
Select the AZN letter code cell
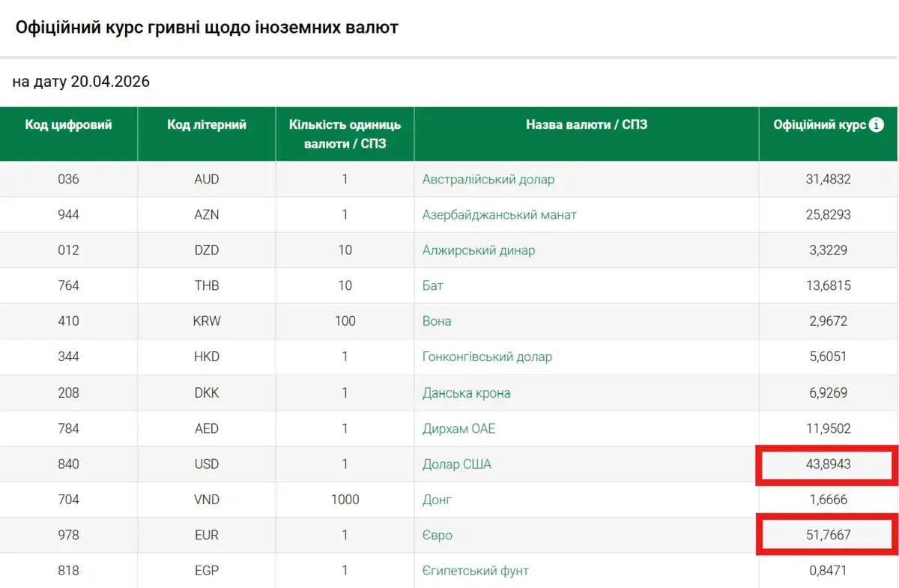coord(207,215)
